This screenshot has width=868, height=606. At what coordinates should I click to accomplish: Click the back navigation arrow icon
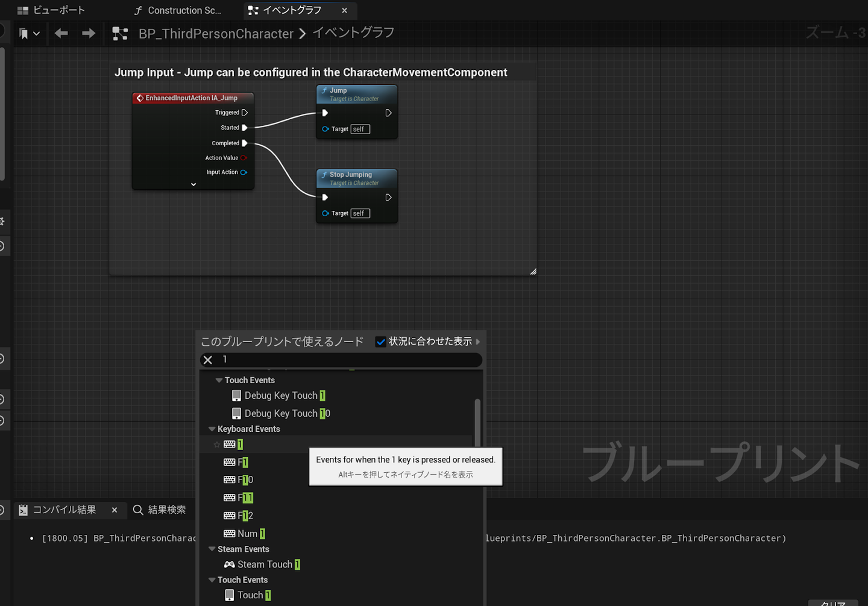pyautogui.click(x=61, y=34)
